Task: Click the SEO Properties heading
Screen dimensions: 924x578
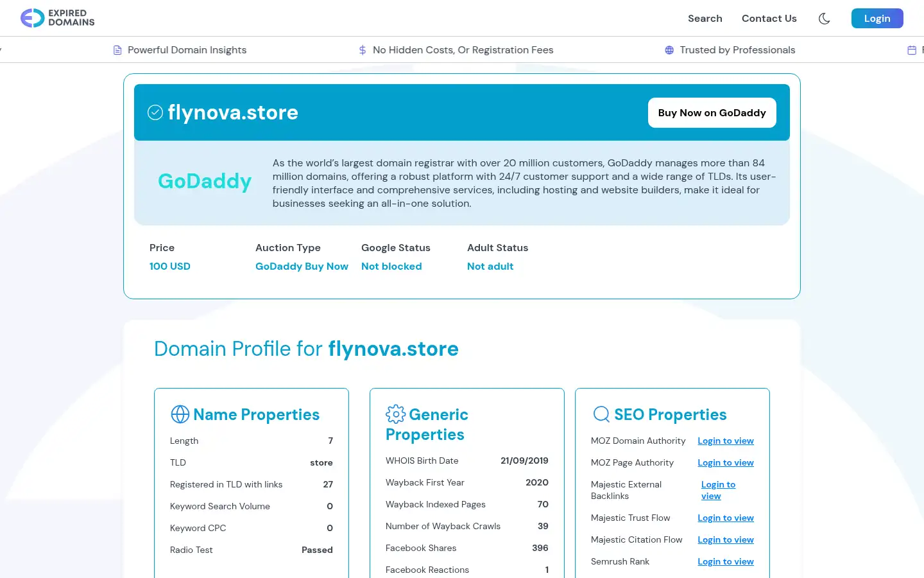Action: 671,414
